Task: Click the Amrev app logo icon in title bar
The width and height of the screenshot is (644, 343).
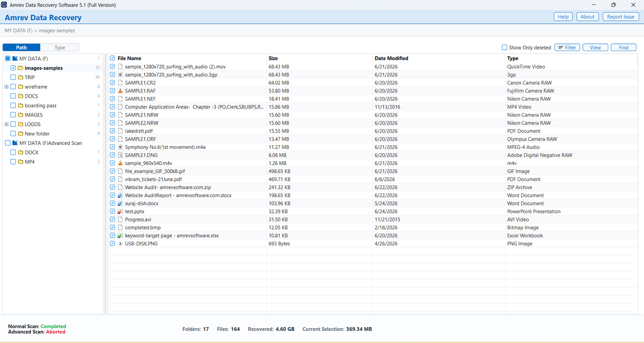Action: pyautogui.click(x=4, y=5)
